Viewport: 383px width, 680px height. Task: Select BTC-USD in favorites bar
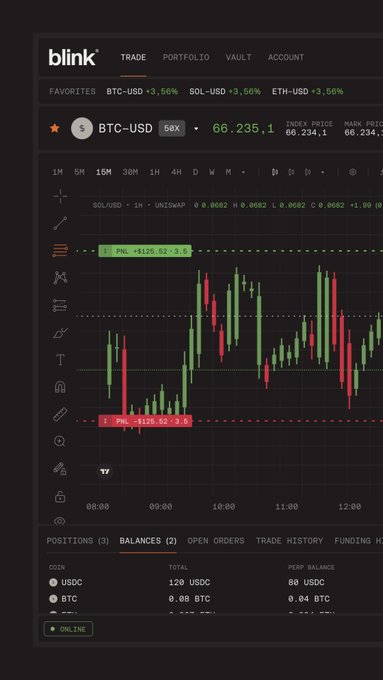[x=142, y=92]
